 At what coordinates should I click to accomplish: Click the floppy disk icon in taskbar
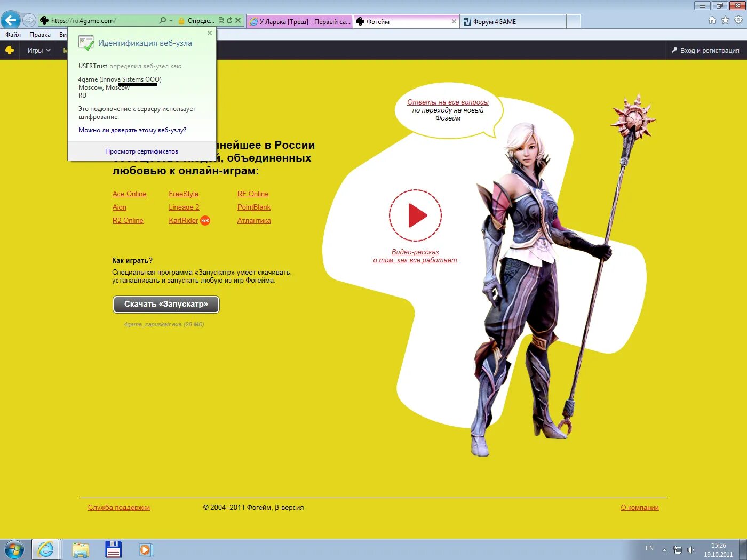point(114,549)
